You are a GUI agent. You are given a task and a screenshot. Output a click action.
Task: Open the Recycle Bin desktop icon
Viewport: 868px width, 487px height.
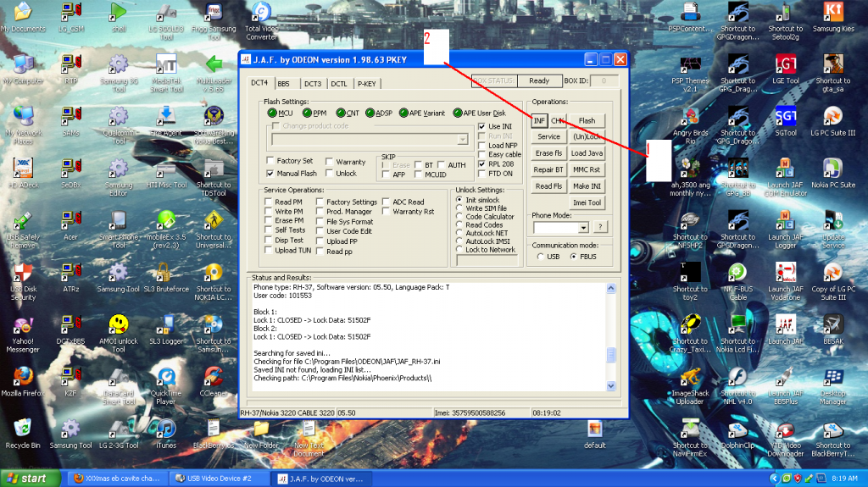pyautogui.click(x=23, y=428)
